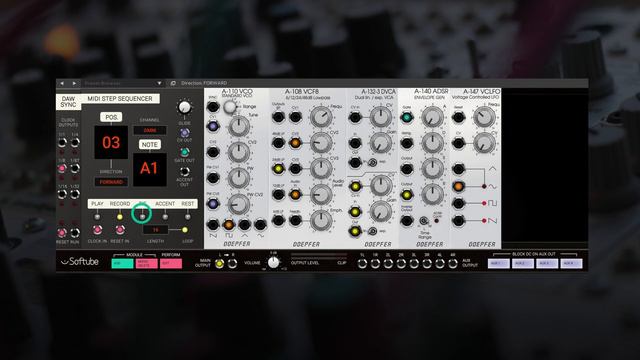Open the preset browser dropdown
The height and width of the screenshot is (360, 640).
[x=159, y=83]
